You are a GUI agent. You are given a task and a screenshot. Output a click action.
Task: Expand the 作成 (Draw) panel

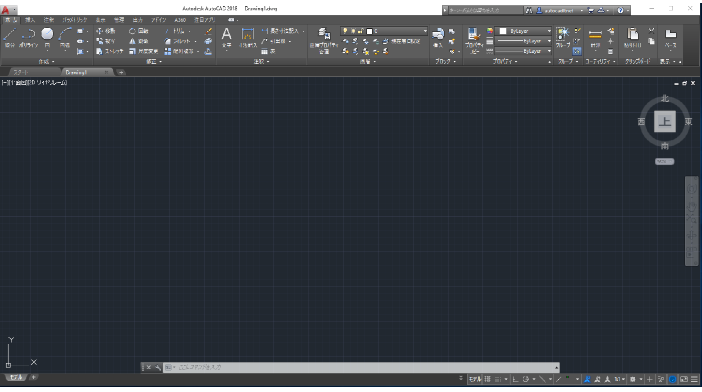[46, 62]
